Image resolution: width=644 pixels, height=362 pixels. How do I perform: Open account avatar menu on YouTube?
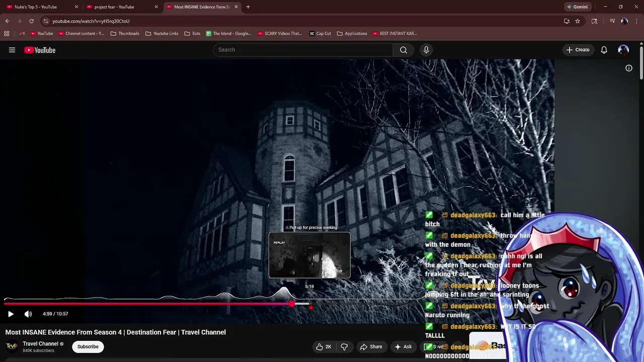coord(623,50)
